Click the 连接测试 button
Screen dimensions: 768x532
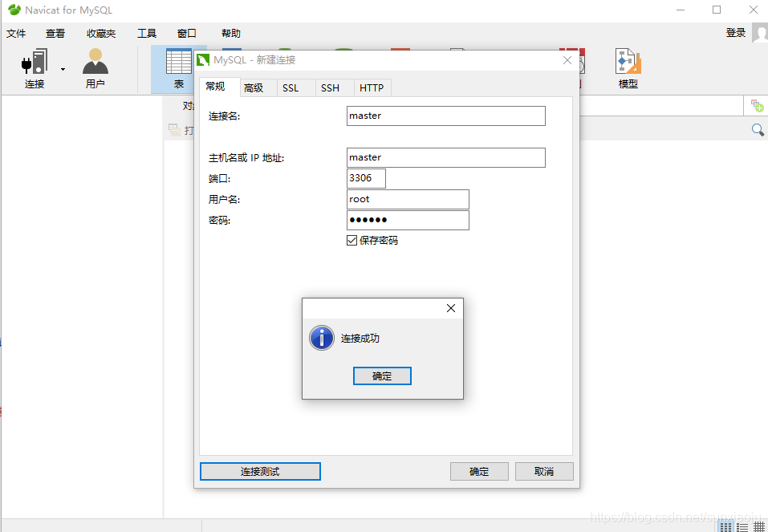[260, 471]
